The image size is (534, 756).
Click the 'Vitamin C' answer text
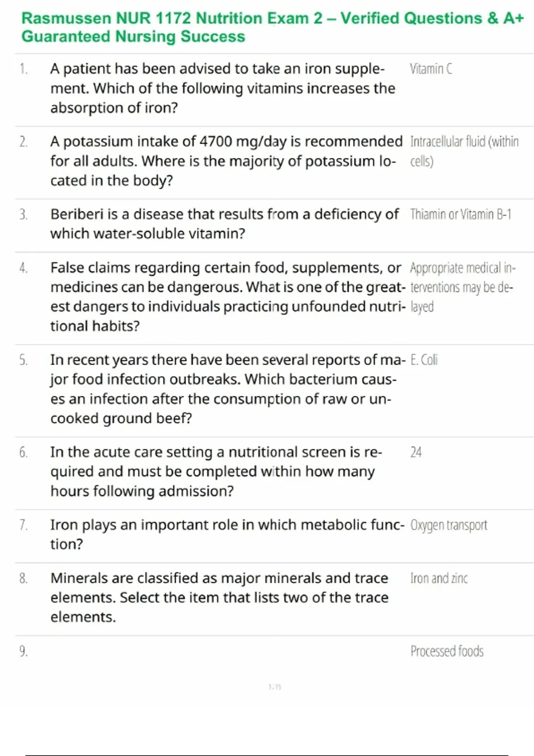coord(431,69)
